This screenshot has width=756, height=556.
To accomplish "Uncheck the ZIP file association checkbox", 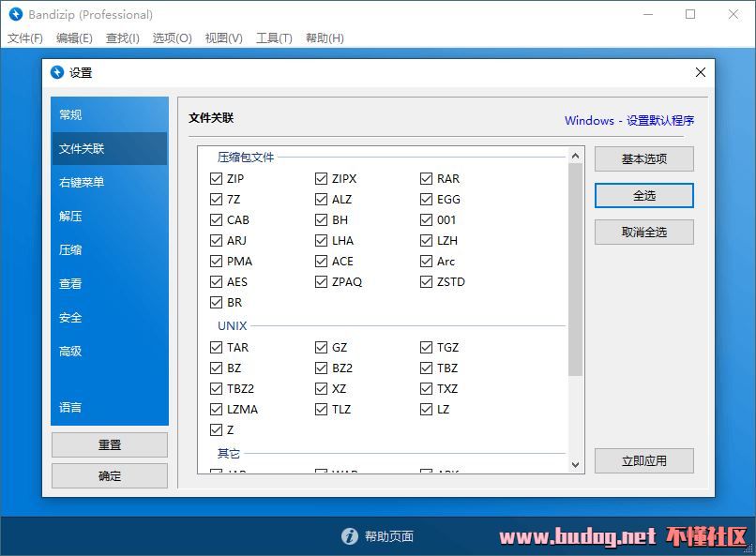I will [x=217, y=178].
